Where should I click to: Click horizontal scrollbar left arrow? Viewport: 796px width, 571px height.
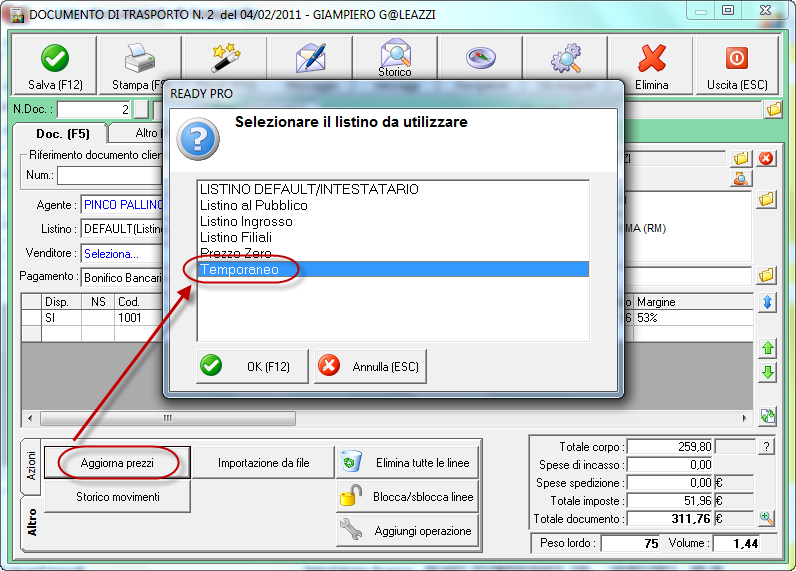point(30,418)
